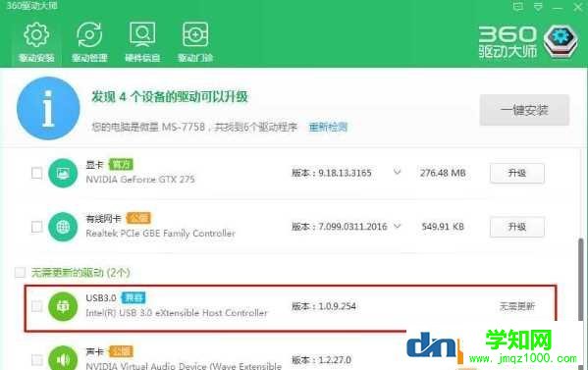Check the USB3.0 driver checkbox
Screen dimensions: 588x370
coord(36,306)
